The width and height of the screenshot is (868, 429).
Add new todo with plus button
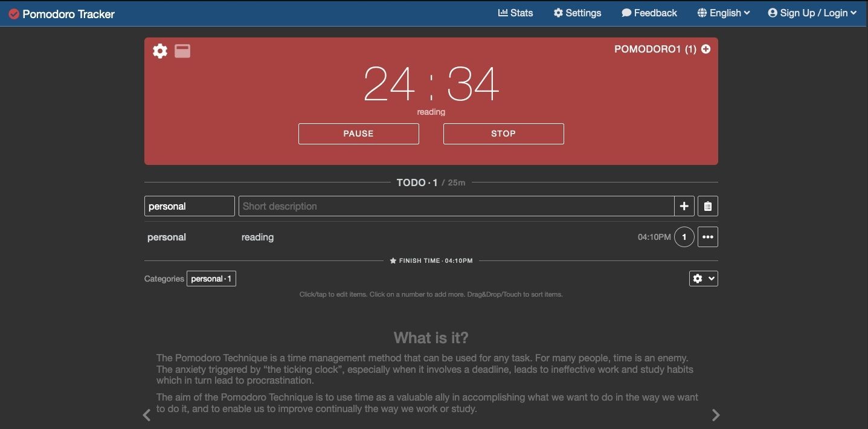(x=684, y=206)
